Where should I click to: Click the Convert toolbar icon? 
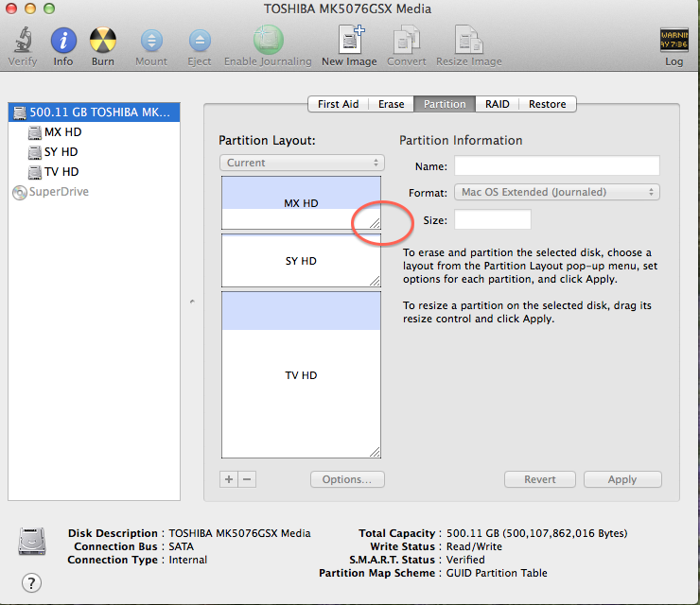tap(406, 40)
